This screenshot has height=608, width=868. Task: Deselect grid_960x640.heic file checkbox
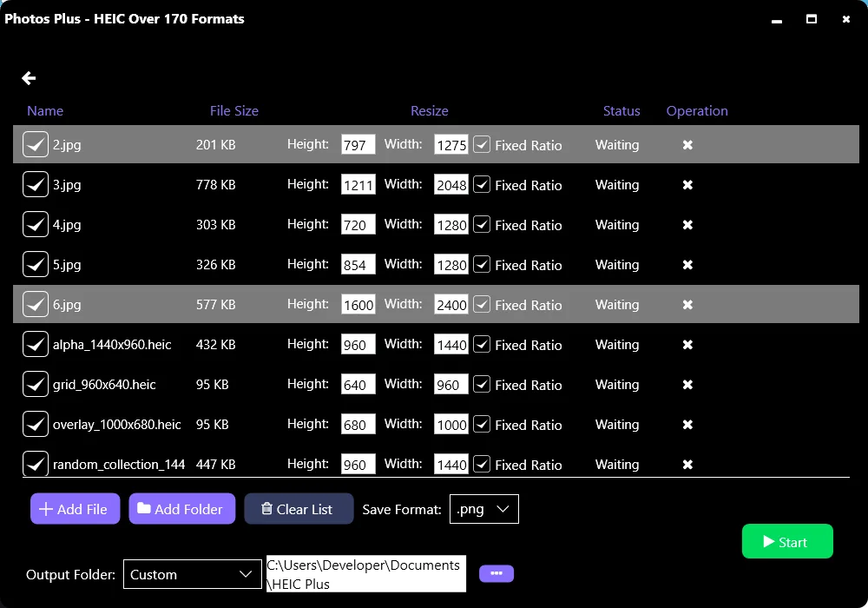[x=36, y=384]
